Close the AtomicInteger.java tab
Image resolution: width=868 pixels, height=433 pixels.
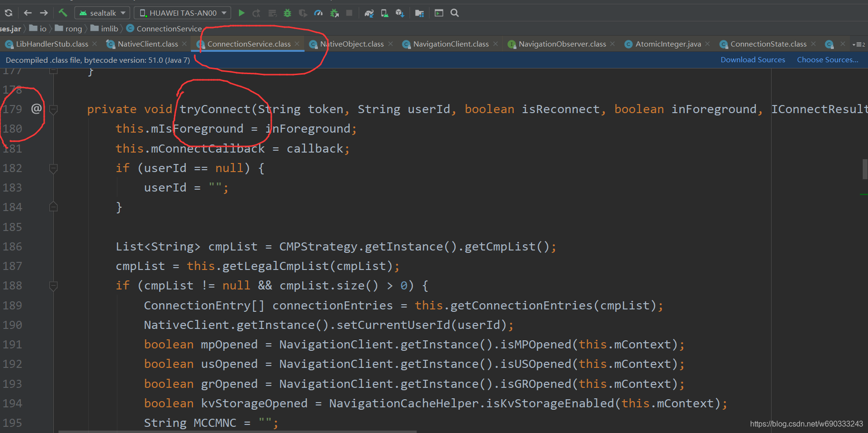pos(707,44)
